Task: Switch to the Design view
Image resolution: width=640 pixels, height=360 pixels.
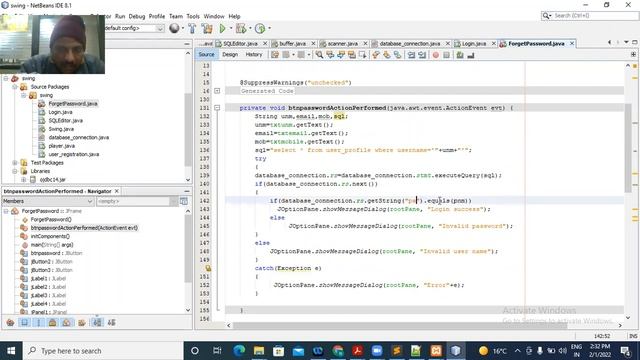Action: [230, 54]
